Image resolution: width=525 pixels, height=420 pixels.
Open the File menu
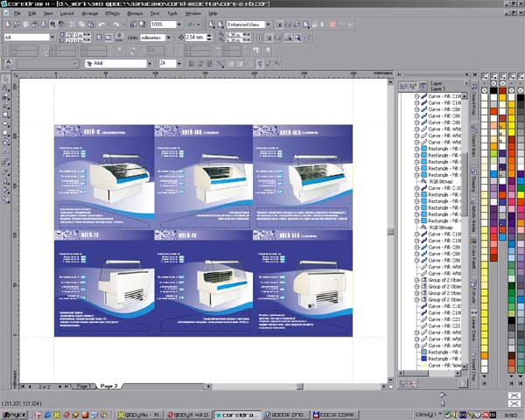click(17, 13)
